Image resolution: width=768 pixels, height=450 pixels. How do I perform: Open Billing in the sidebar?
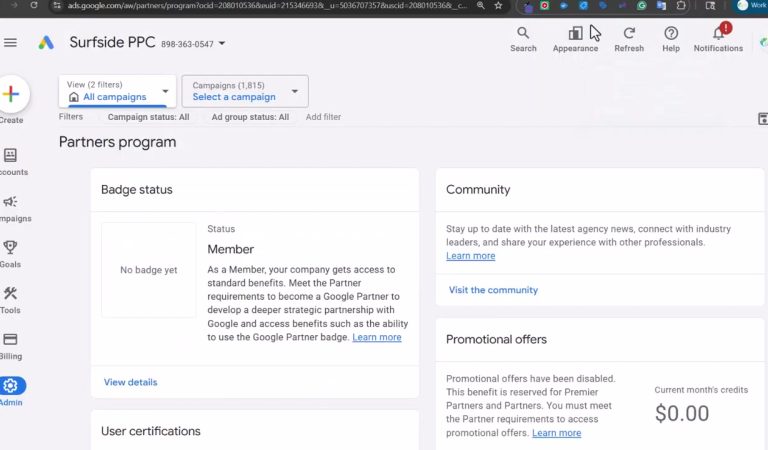(x=11, y=346)
